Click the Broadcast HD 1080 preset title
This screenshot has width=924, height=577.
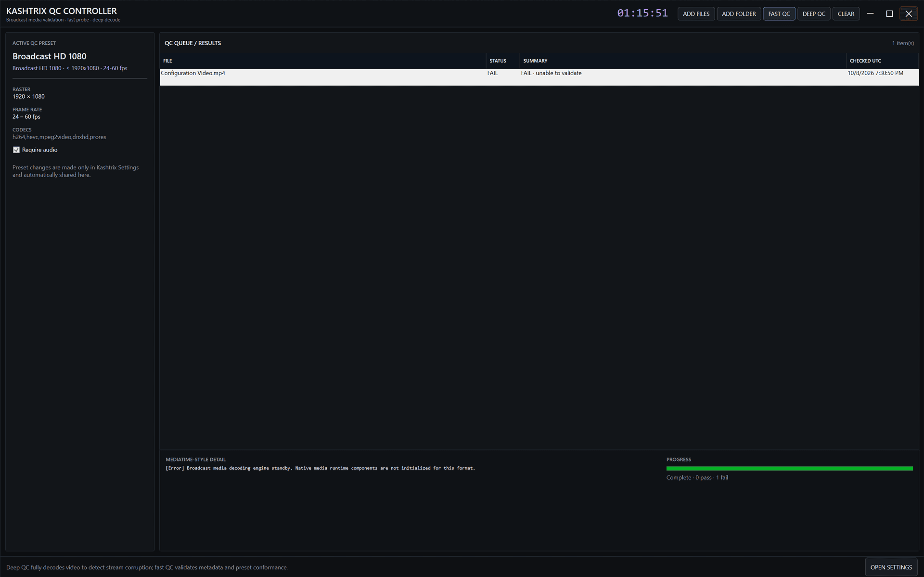tap(50, 56)
